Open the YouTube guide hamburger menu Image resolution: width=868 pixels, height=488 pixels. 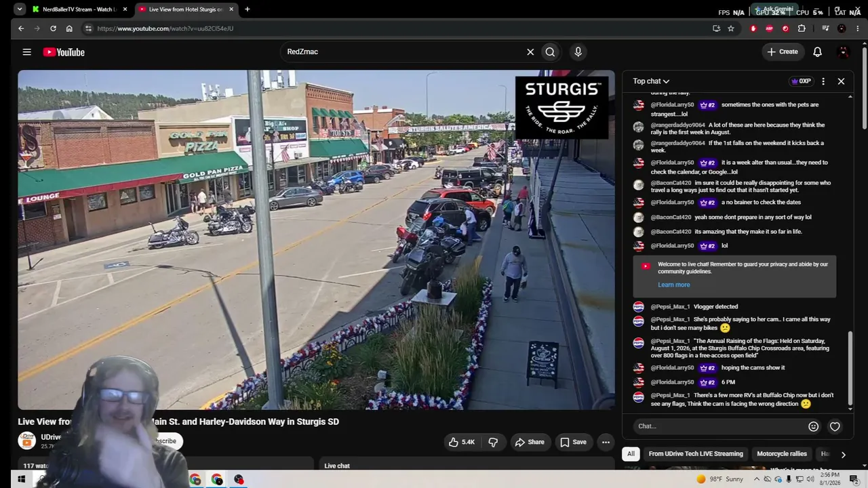point(26,52)
